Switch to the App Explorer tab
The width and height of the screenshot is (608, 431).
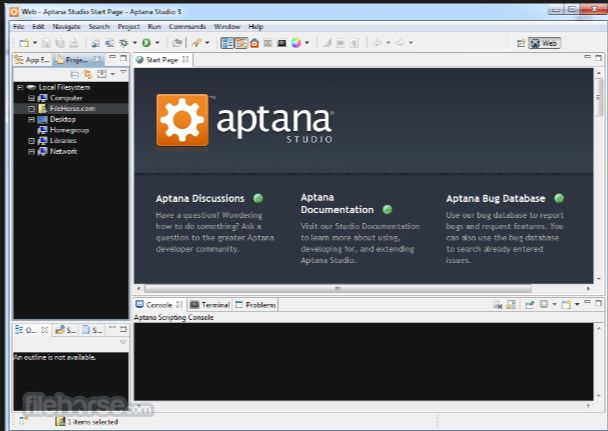[33, 60]
